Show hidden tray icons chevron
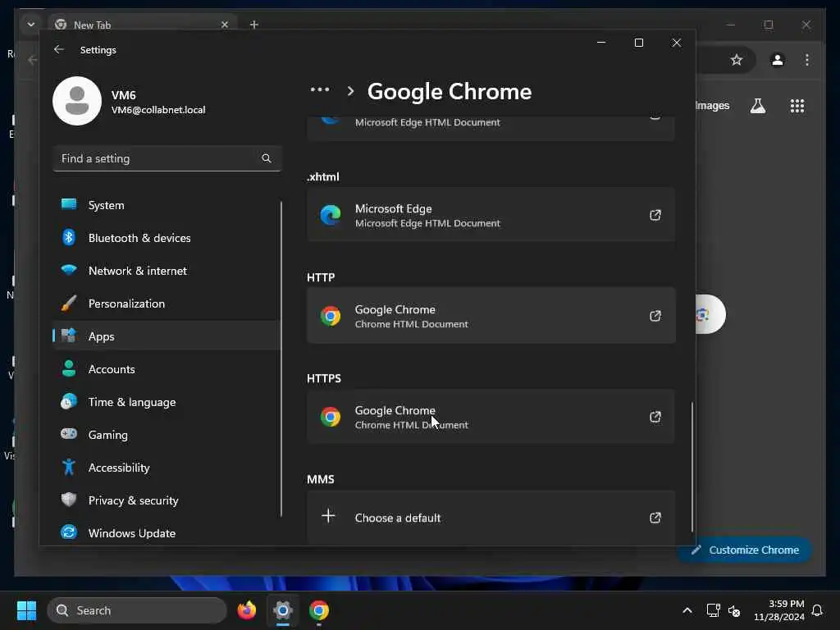The image size is (840, 630). click(687, 610)
